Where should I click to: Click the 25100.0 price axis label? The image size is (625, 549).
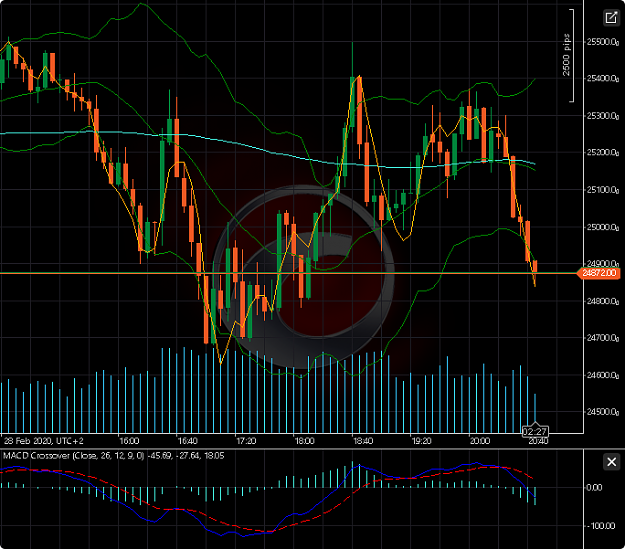tap(602, 190)
